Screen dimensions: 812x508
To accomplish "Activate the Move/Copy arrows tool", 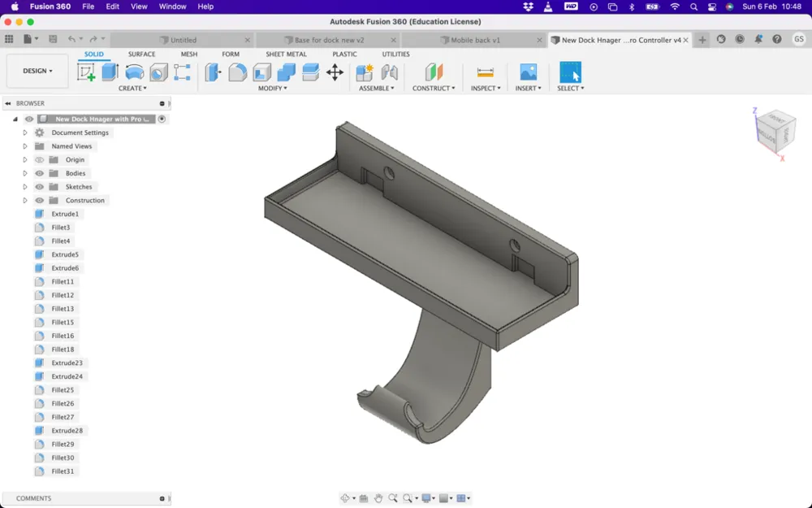I will (x=335, y=72).
